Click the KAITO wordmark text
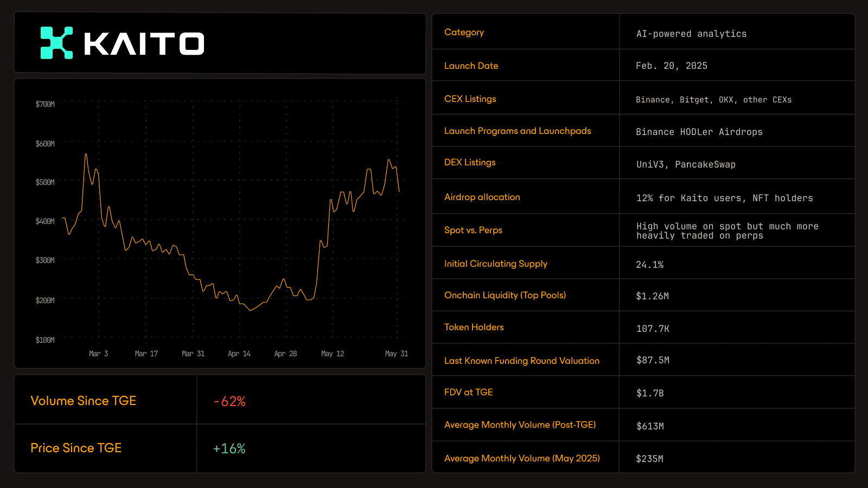The width and height of the screenshot is (868, 488). coord(144,44)
